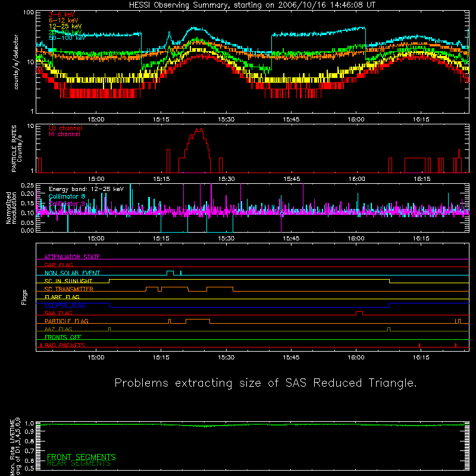Select the '3-6 keV' legend entry

[x=62, y=14]
